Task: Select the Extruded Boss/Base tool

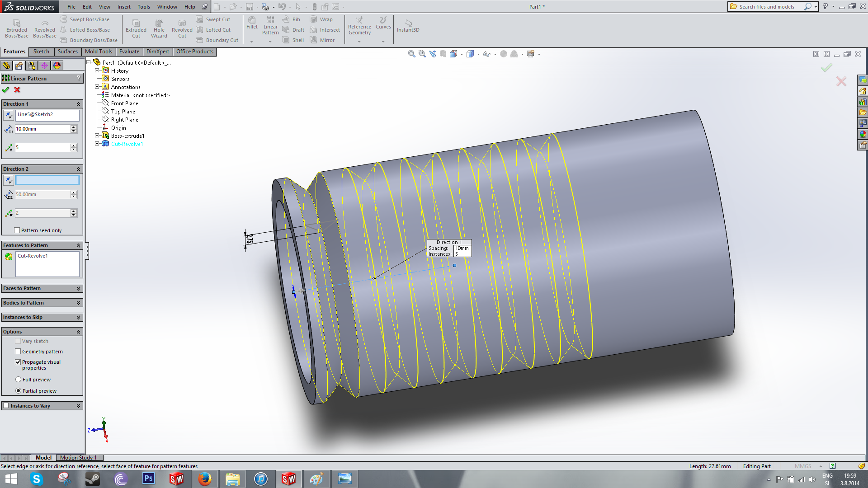Action: [17, 28]
